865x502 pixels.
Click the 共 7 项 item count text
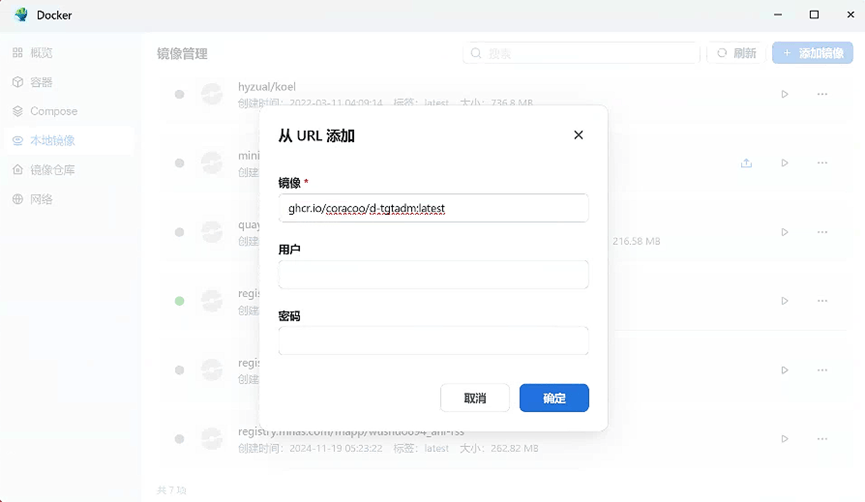coord(172,490)
